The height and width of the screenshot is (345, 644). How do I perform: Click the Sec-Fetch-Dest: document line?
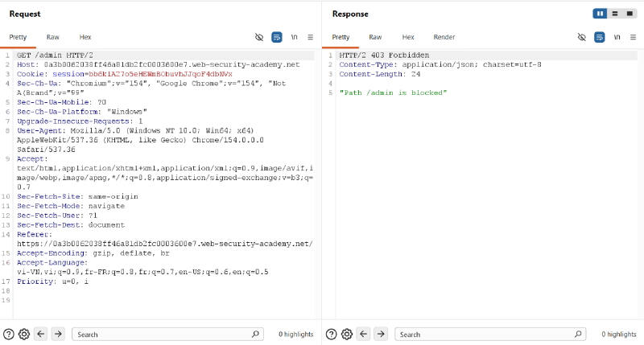pyautogui.click(x=71, y=225)
